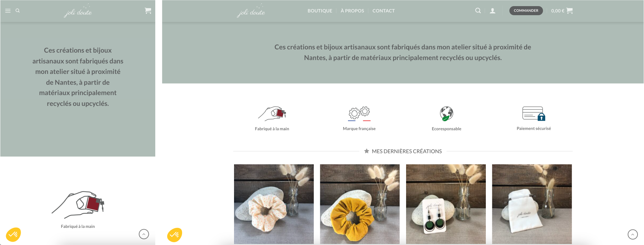Open the BOUTIQUE menu item
The height and width of the screenshot is (245, 644).
(x=320, y=11)
